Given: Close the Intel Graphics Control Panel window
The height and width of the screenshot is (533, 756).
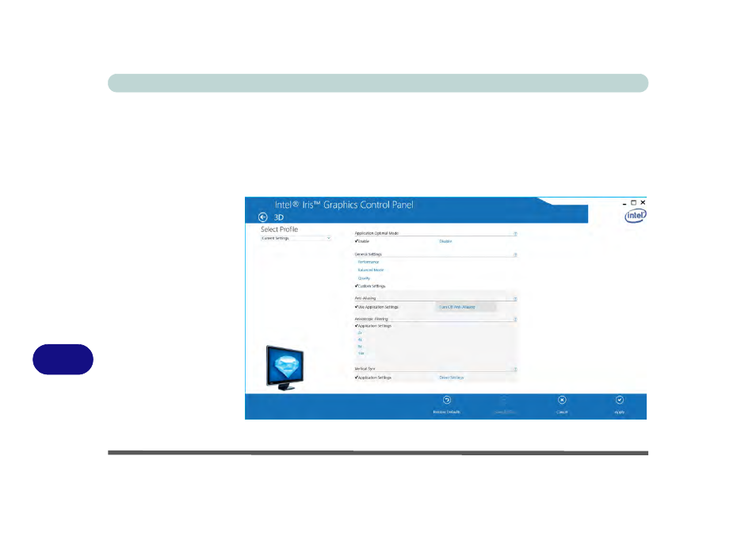Looking at the screenshot, I should pyautogui.click(x=643, y=202).
